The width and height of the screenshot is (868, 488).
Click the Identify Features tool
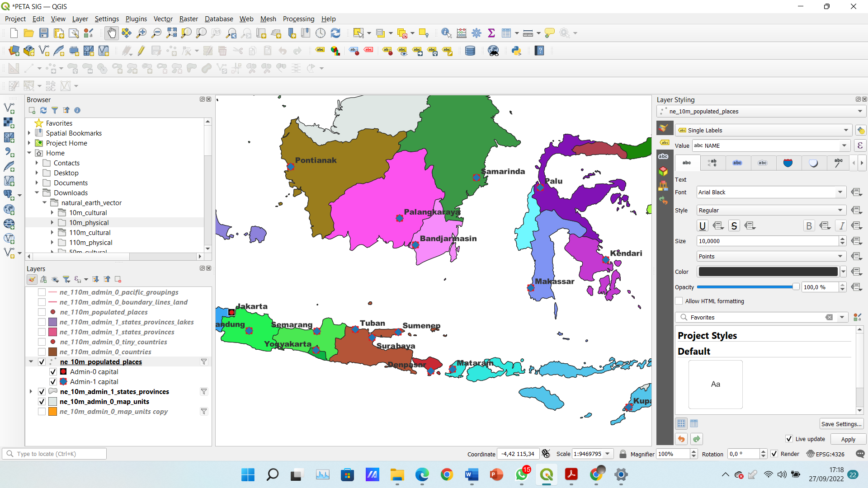(446, 33)
